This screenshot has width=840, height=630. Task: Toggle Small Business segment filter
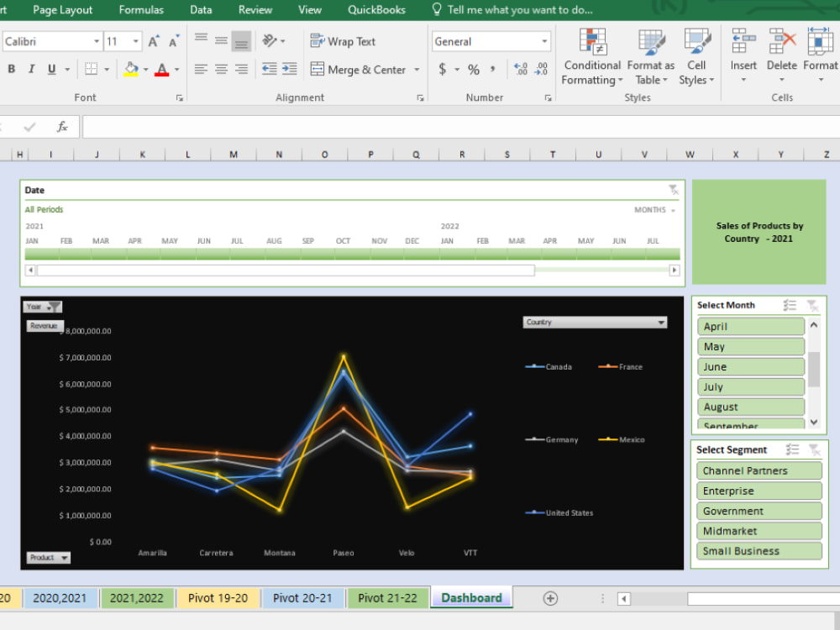coord(759,551)
